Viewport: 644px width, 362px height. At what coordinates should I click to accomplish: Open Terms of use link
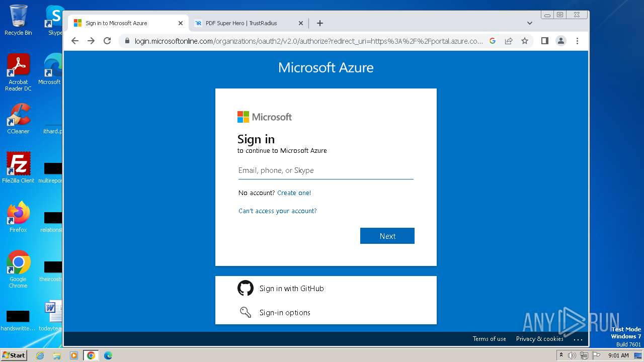[x=490, y=339]
